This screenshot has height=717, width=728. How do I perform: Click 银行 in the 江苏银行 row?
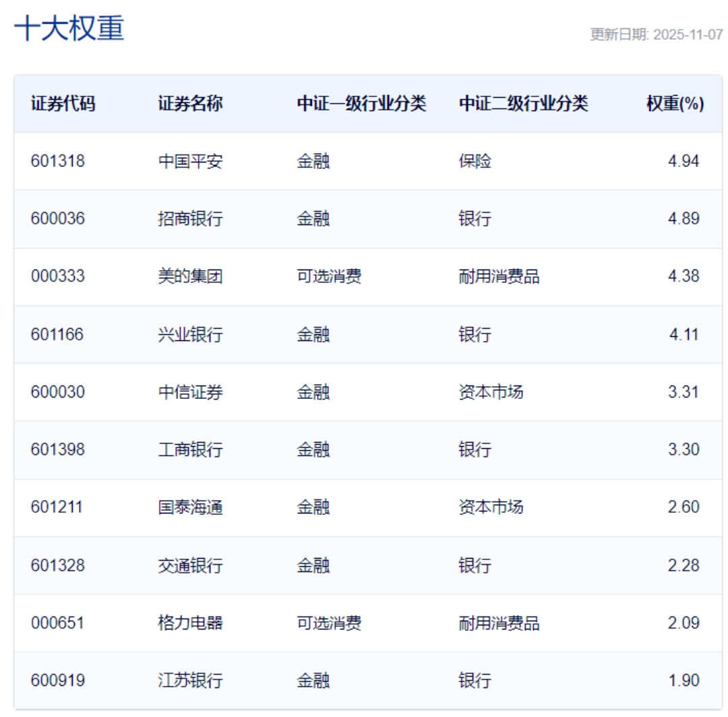[x=475, y=681]
